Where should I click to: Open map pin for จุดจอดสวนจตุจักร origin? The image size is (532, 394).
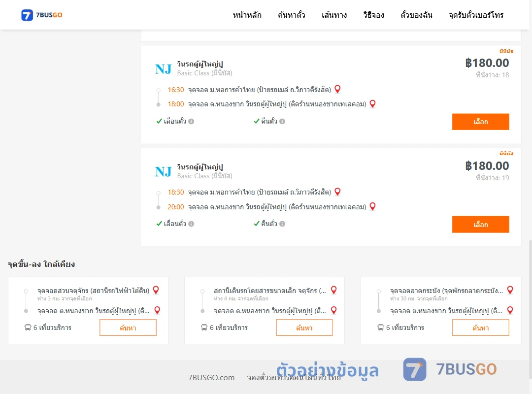(x=156, y=290)
